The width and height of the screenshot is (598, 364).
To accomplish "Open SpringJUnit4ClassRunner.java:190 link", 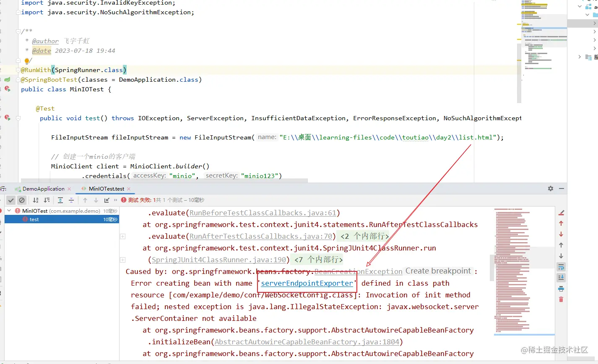I will [x=219, y=260].
